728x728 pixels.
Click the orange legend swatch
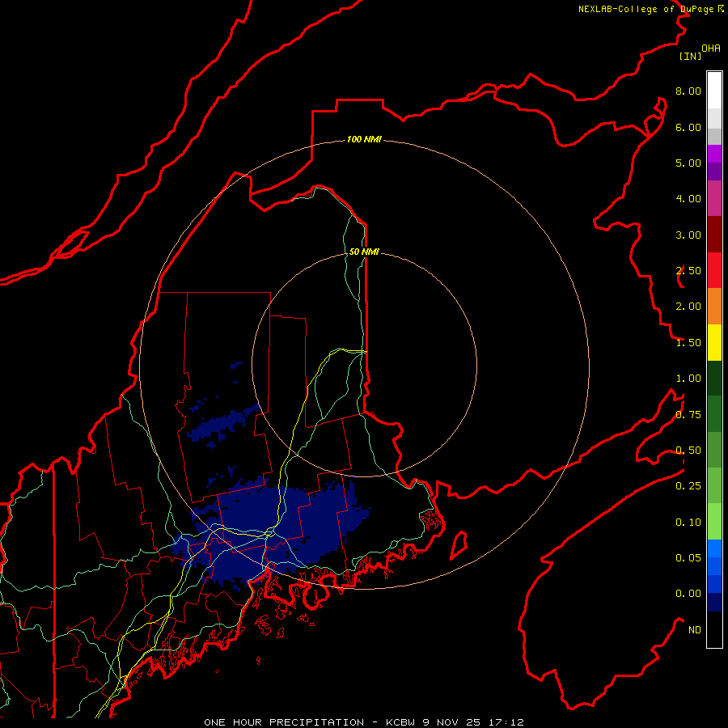coord(714,307)
